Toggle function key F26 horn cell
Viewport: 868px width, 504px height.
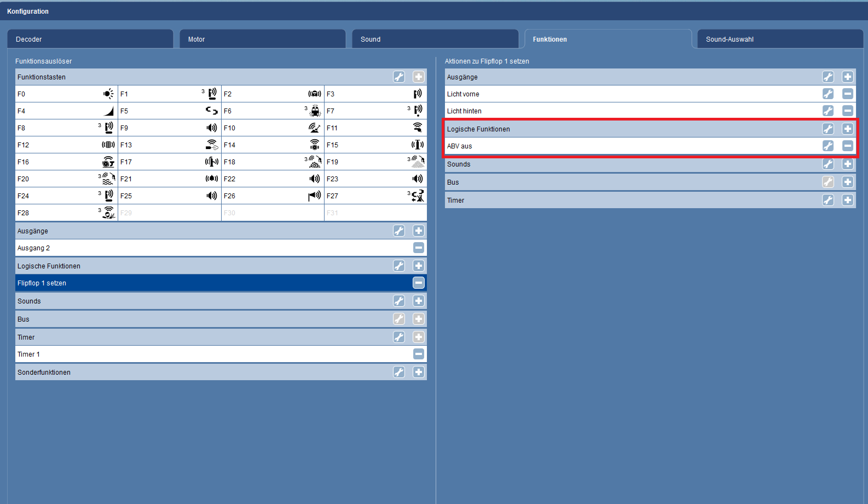(273, 196)
